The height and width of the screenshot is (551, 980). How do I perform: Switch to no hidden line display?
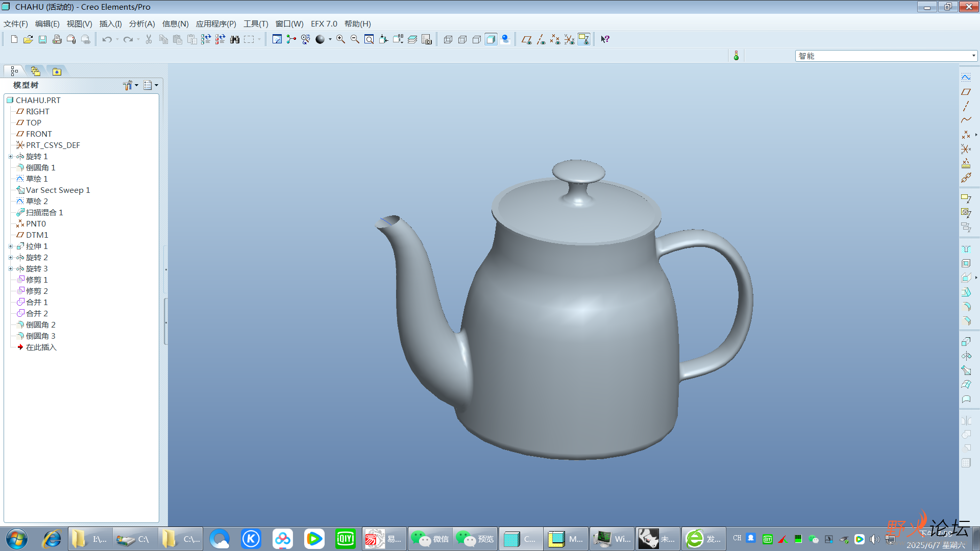pos(477,39)
